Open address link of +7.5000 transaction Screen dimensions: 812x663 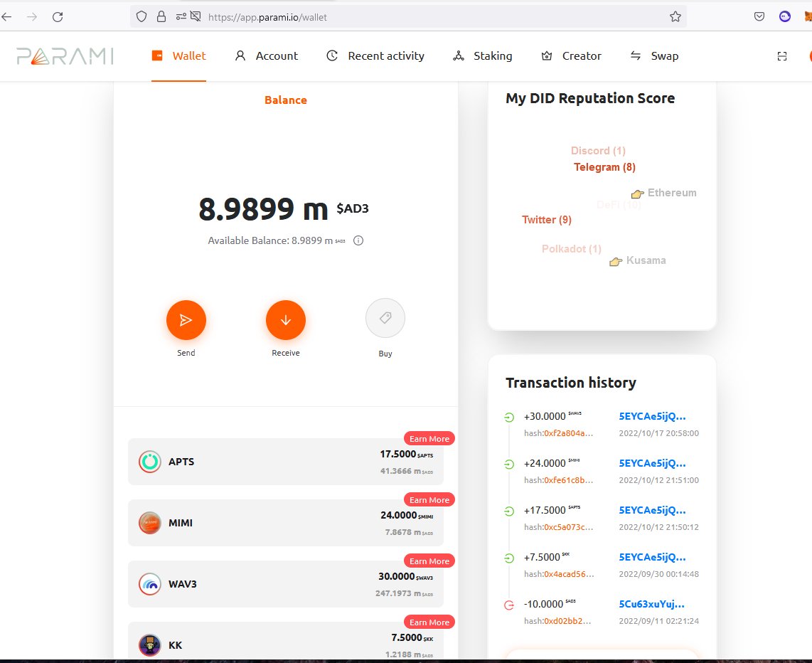(653, 557)
